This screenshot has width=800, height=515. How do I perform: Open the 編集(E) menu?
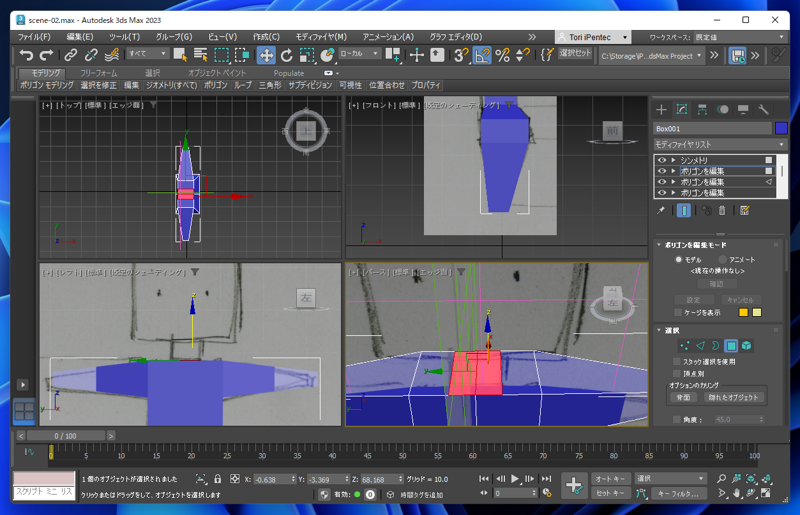80,37
